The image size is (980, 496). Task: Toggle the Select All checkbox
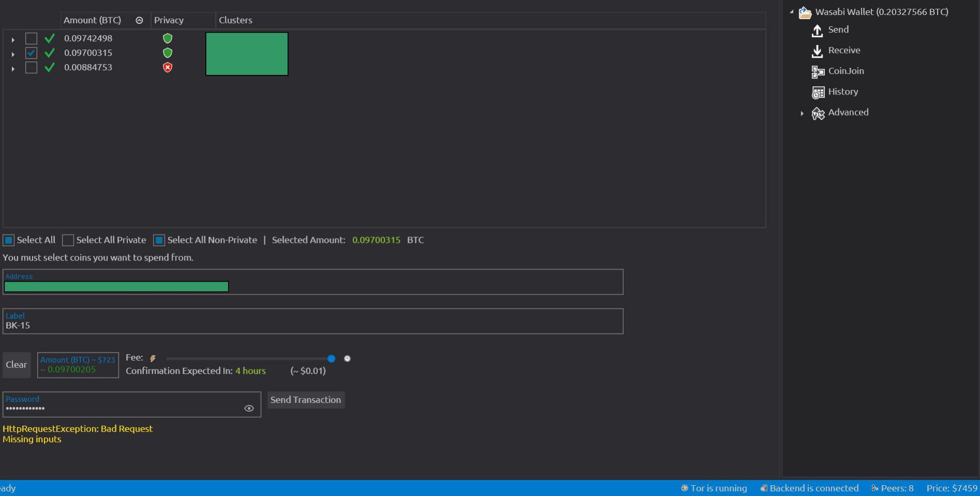click(x=9, y=240)
